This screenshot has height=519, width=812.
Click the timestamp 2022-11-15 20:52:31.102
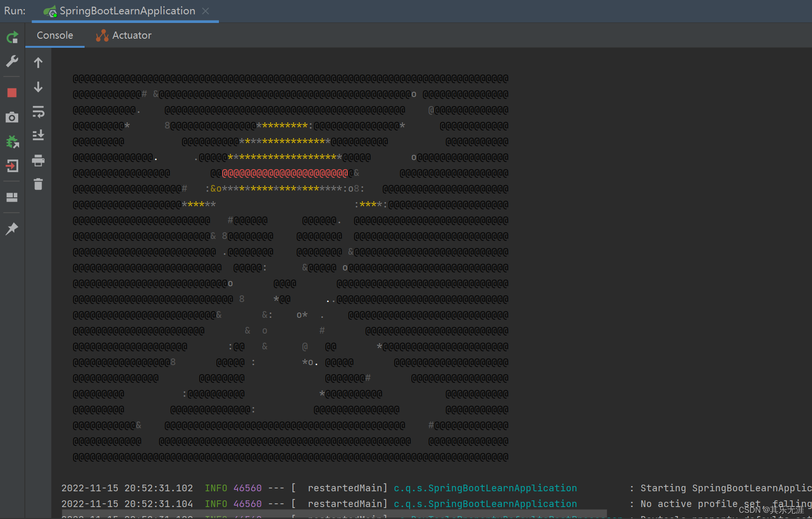(x=127, y=488)
